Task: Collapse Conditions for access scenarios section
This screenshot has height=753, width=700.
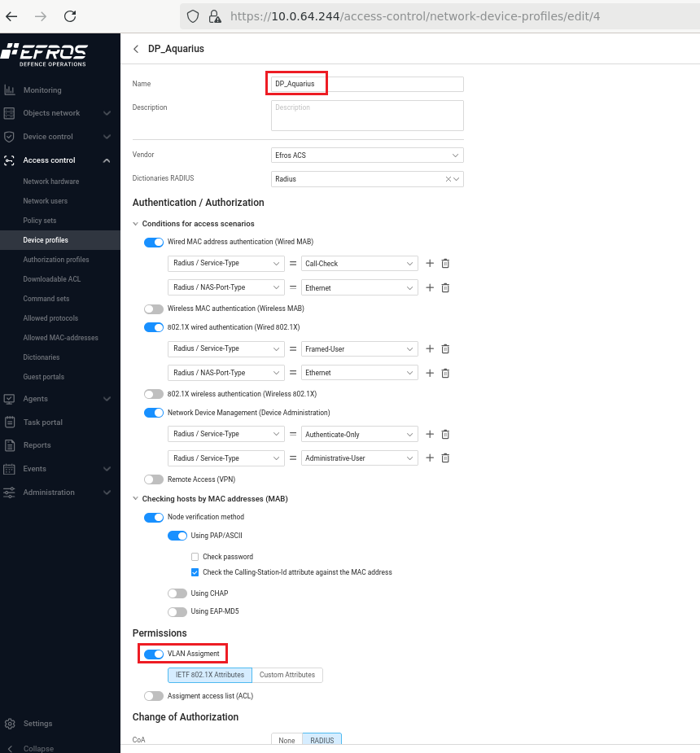Action: click(135, 224)
